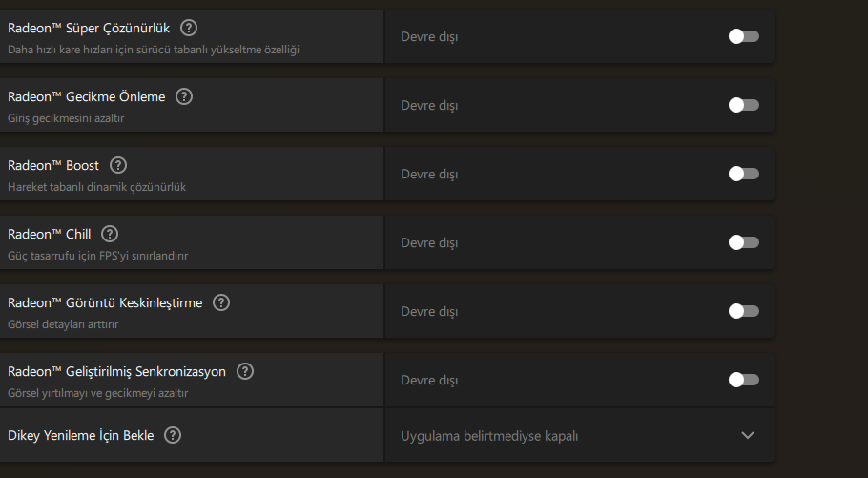Turn on Radeon Gecikme Önleme switch
The height and width of the screenshot is (478, 868).
pyautogui.click(x=743, y=105)
